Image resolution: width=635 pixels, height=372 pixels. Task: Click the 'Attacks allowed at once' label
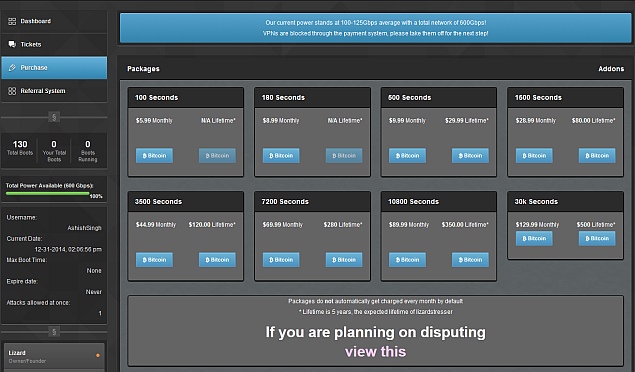tap(38, 302)
